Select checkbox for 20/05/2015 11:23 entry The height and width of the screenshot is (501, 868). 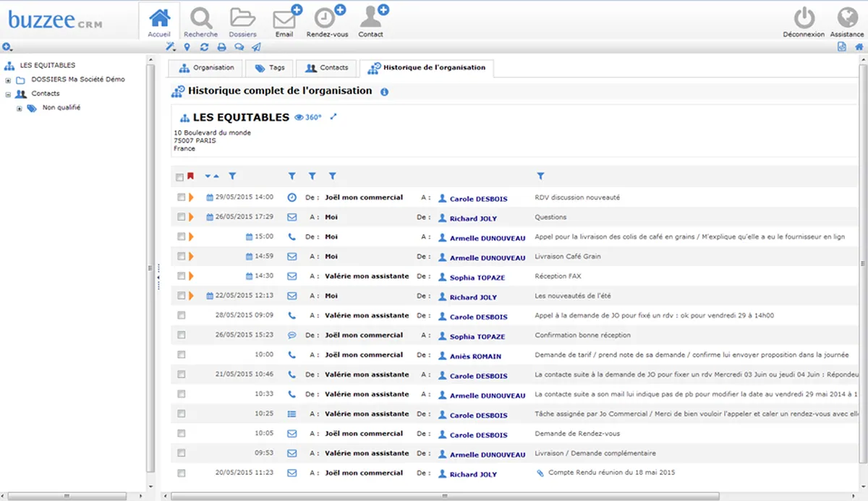pyautogui.click(x=181, y=474)
